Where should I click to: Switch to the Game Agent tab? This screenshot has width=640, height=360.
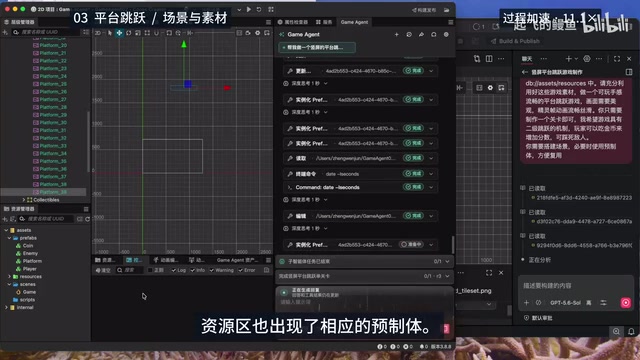point(354,22)
